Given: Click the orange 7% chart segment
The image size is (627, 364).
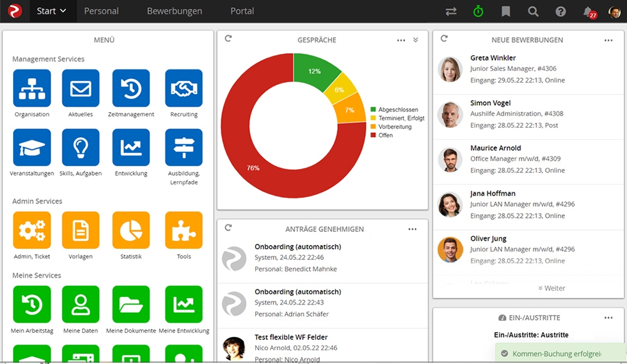Looking at the screenshot, I should point(350,108).
